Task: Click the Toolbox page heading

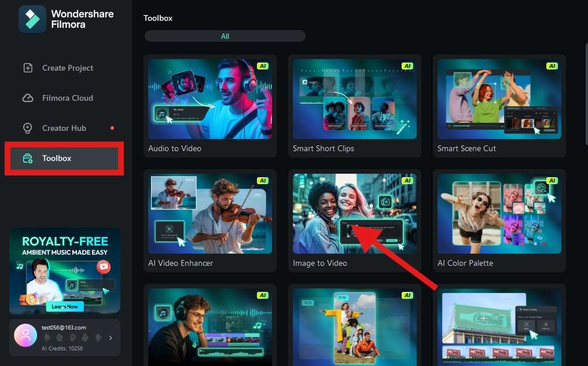Action: (158, 18)
